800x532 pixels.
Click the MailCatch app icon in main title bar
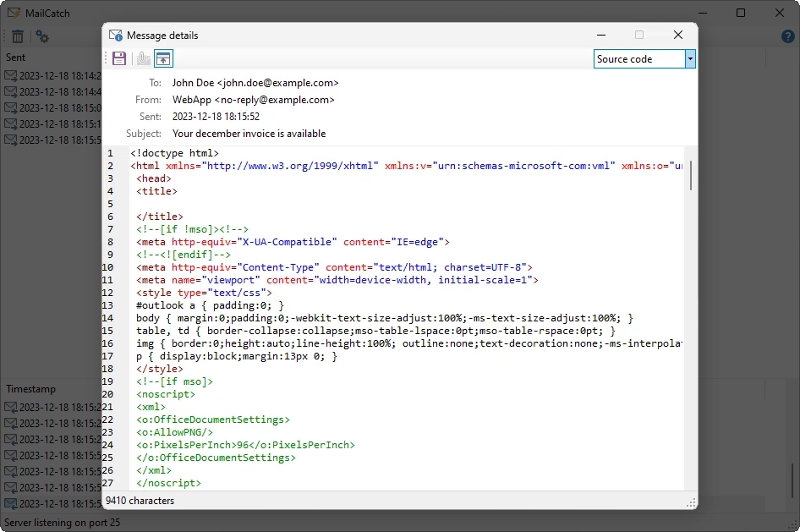tap(14, 13)
